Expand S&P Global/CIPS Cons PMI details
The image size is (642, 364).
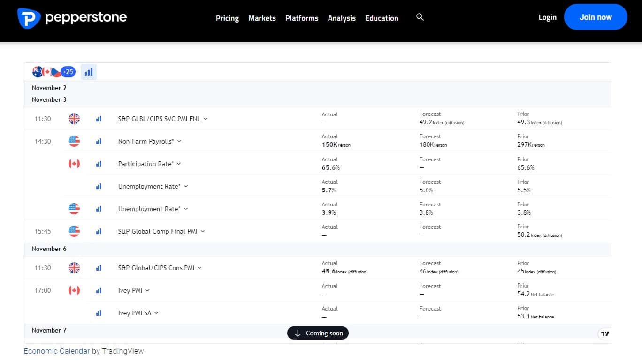[199, 268]
